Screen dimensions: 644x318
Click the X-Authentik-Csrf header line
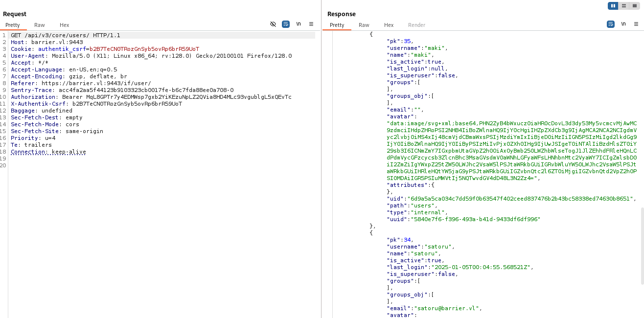[x=96, y=104]
